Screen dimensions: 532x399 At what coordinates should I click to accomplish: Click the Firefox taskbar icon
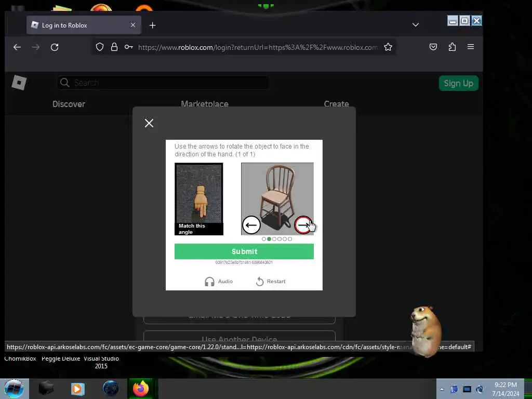141,389
